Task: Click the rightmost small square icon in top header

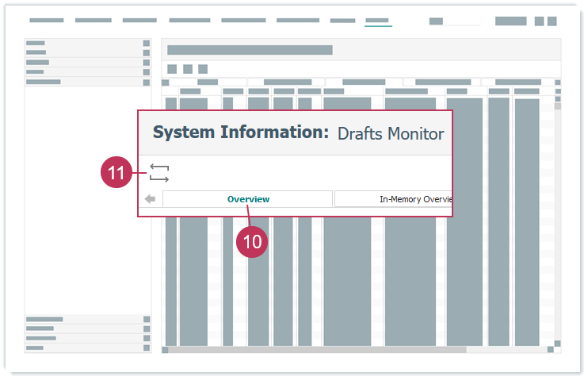Action: click(552, 21)
